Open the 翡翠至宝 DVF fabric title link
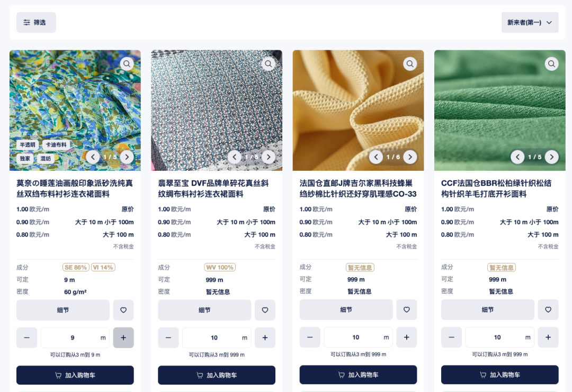Viewport: 572px width, 392px height. [x=213, y=188]
